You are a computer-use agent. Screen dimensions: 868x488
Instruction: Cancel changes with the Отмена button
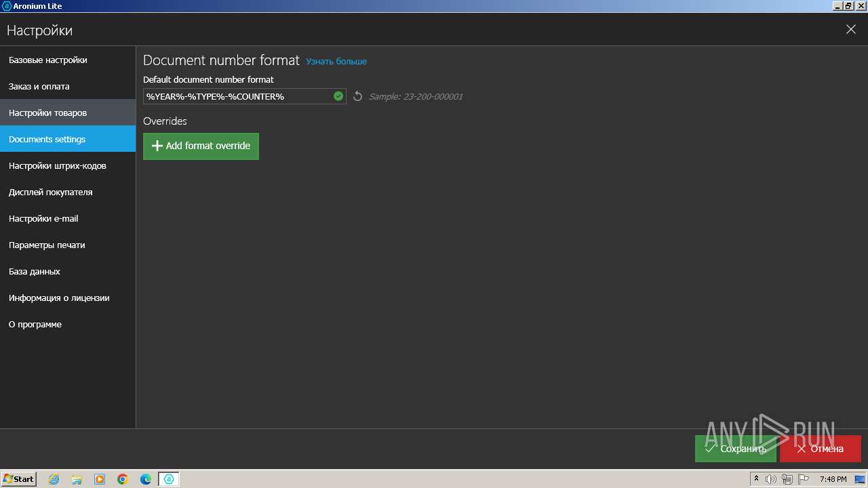coord(821,449)
